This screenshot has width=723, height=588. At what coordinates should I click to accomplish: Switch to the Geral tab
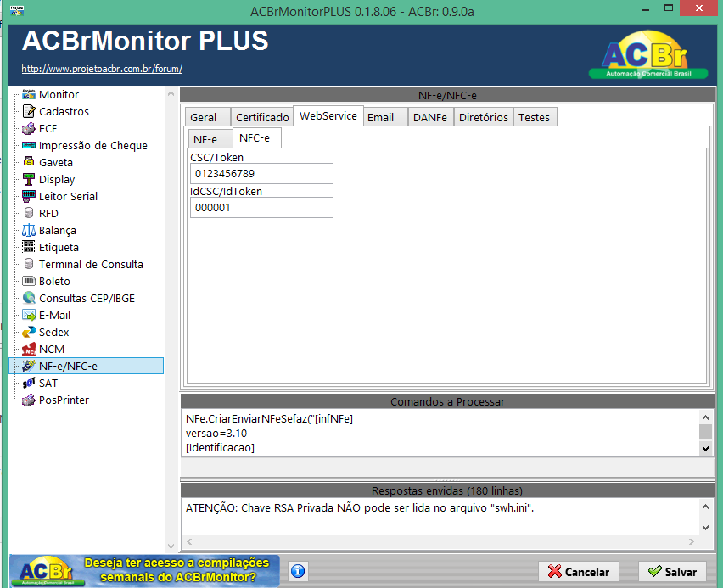point(206,117)
